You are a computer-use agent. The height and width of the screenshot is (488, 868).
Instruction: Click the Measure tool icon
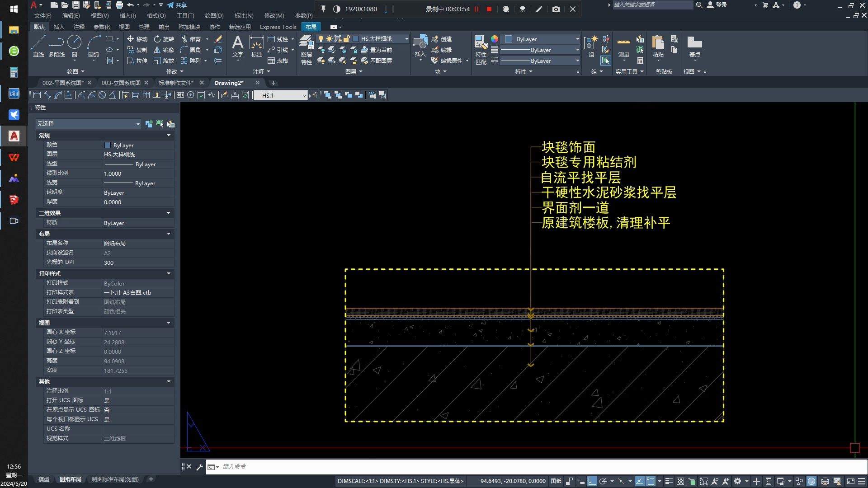click(623, 42)
